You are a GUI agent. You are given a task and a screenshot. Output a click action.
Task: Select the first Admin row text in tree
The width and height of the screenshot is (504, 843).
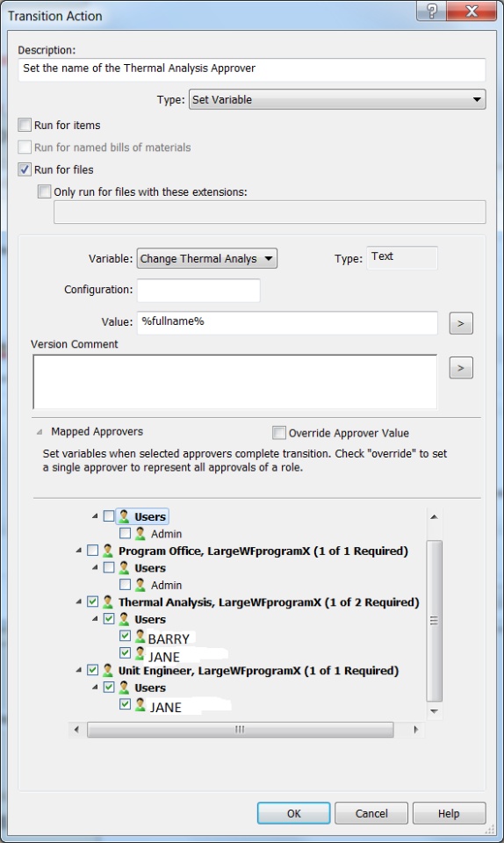pos(167,534)
